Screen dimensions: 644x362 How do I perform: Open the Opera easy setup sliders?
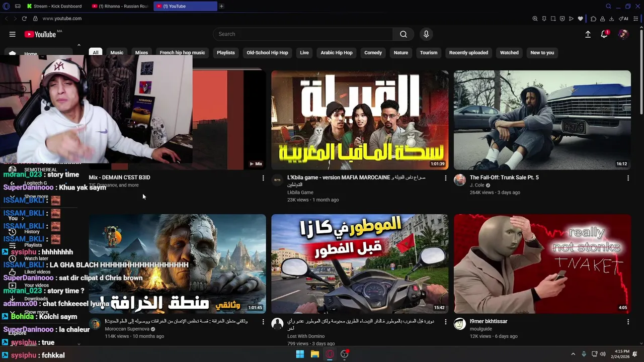point(636,19)
